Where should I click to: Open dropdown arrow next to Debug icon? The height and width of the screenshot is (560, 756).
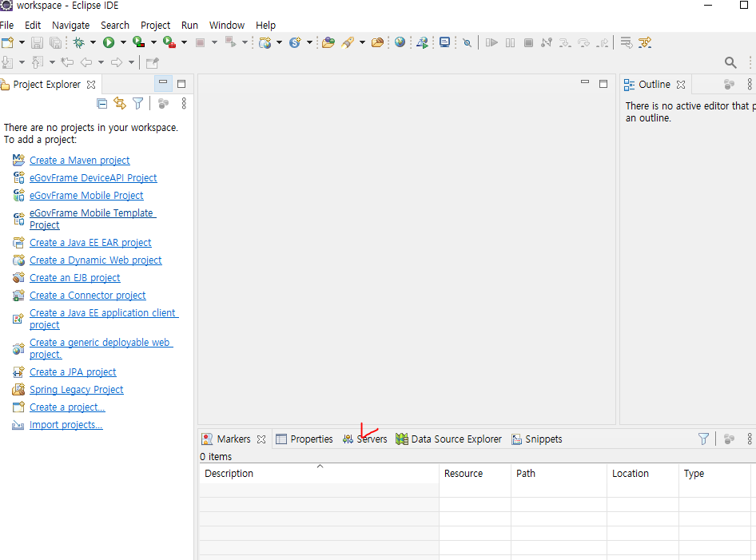[93, 42]
